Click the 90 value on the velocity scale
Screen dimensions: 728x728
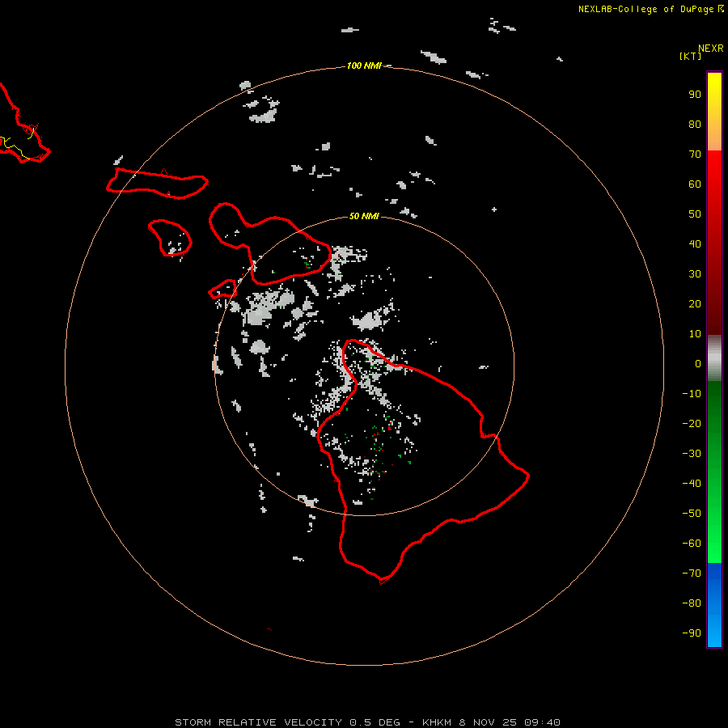point(695,95)
